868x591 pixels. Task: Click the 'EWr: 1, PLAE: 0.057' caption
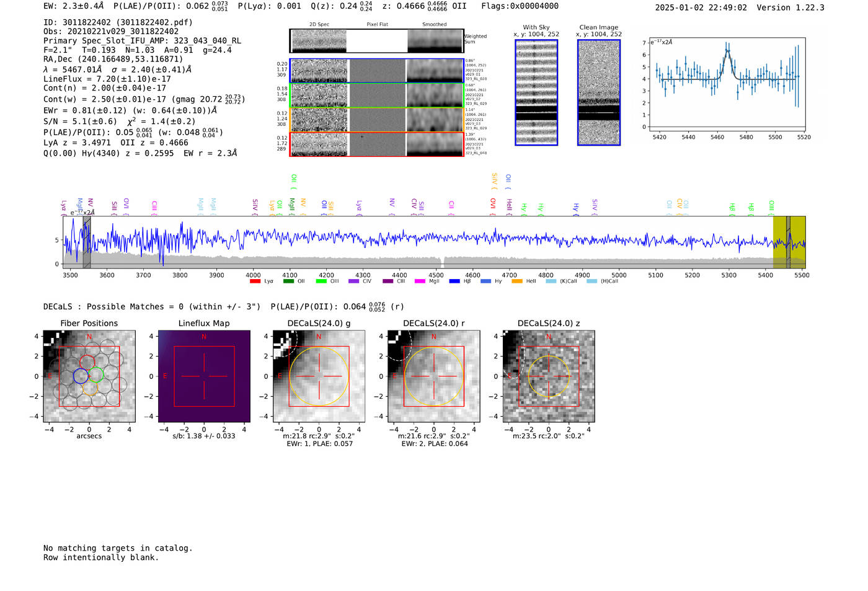(x=319, y=443)
